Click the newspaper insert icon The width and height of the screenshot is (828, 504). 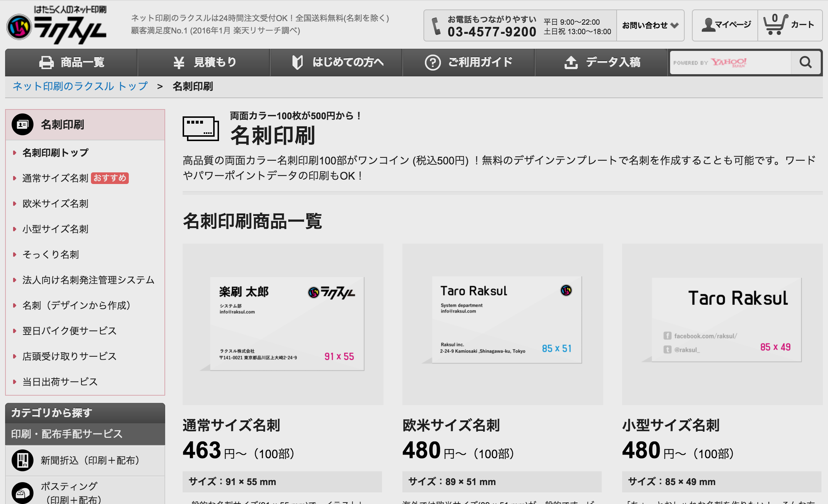point(23,460)
